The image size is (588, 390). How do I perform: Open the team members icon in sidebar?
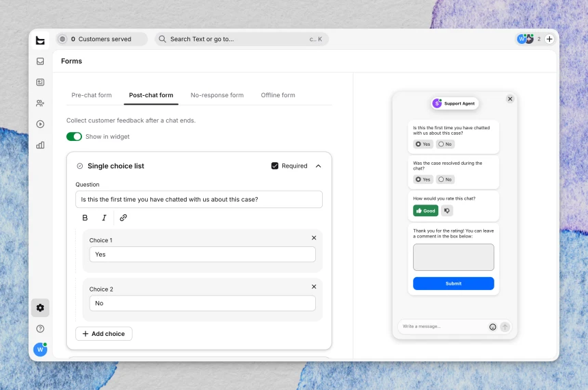click(40, 103)
